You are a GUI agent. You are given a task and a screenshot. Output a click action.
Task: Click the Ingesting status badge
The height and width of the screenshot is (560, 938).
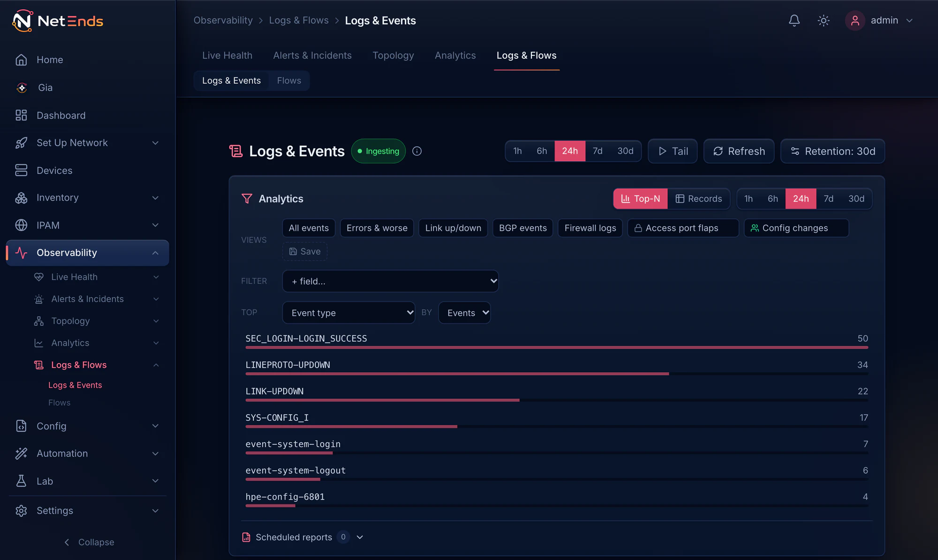click(x=378, y=151)
